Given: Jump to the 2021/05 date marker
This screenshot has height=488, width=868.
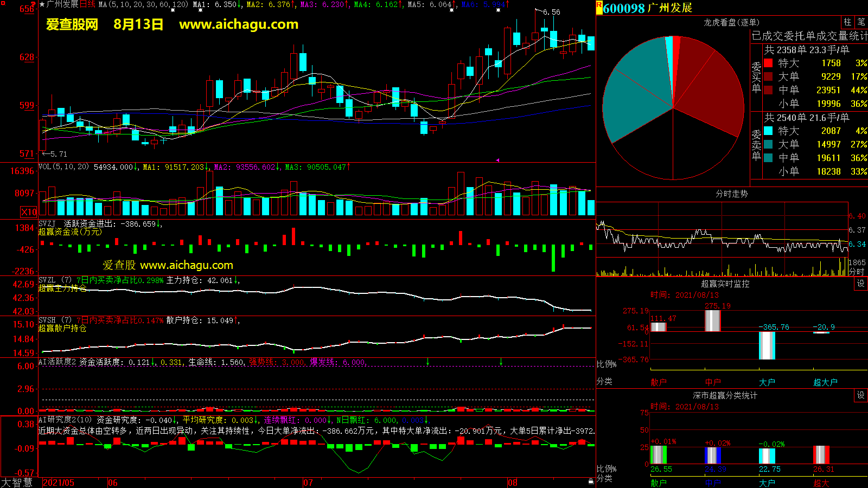Looking at the screenshot, I should coord(59,483).
